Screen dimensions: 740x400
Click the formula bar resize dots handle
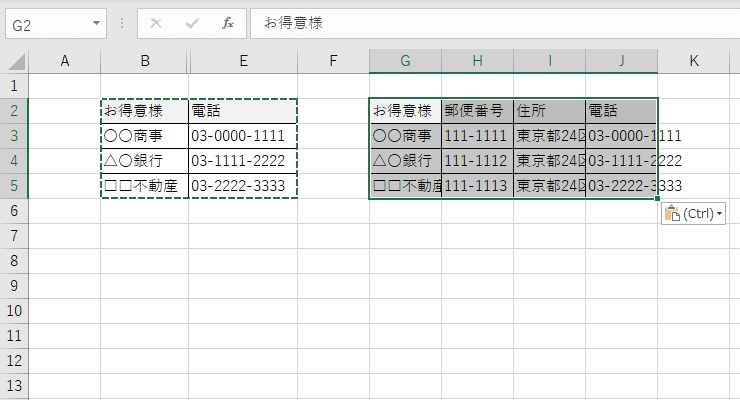pos(122,23)
